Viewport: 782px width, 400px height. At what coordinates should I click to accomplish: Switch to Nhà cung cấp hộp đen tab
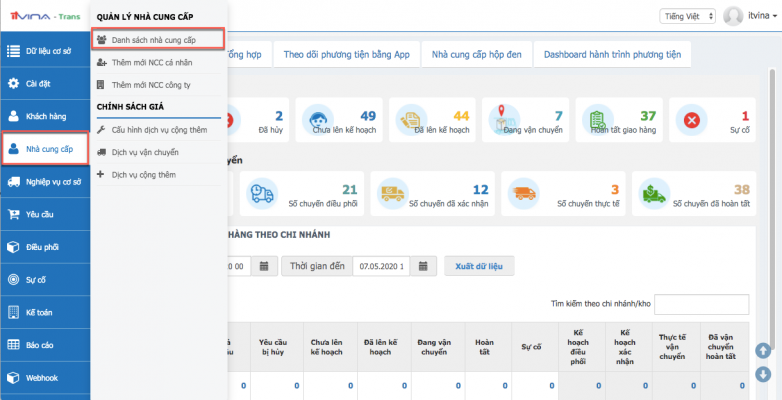475,54
